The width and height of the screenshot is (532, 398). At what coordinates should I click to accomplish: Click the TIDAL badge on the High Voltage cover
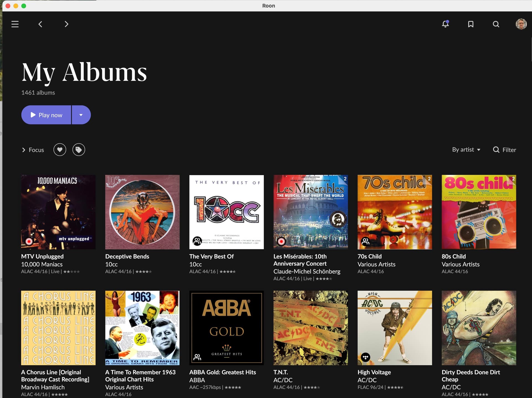(x=365, y=357)
